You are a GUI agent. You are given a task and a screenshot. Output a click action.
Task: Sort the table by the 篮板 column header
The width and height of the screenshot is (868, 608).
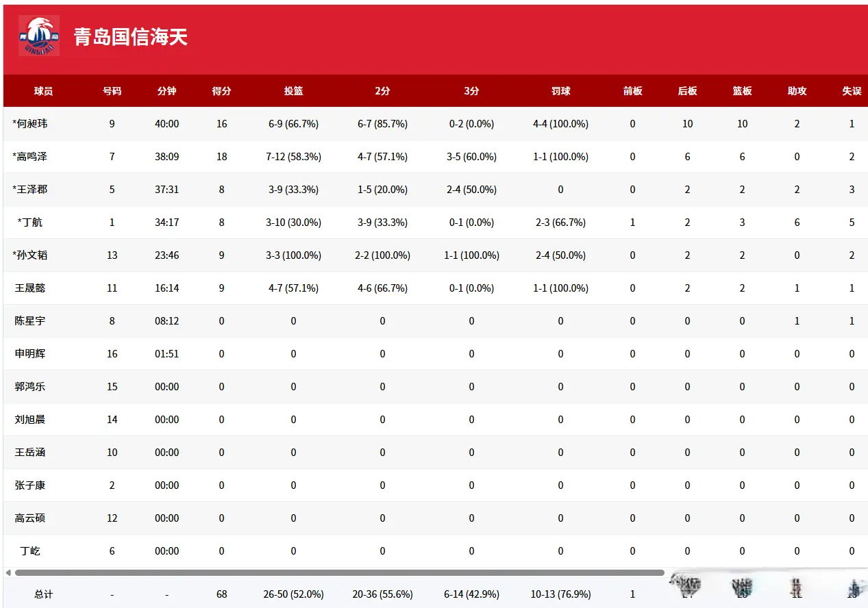coord(742,90)
